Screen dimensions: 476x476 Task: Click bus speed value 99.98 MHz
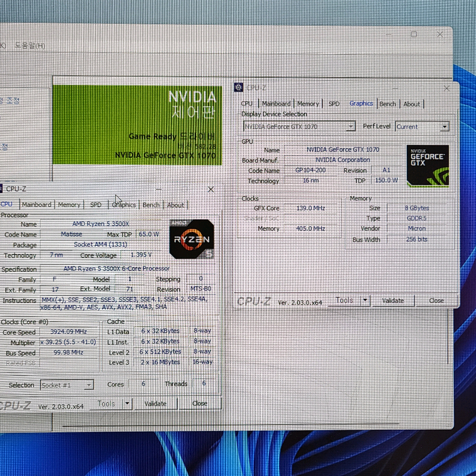[69, 352]
